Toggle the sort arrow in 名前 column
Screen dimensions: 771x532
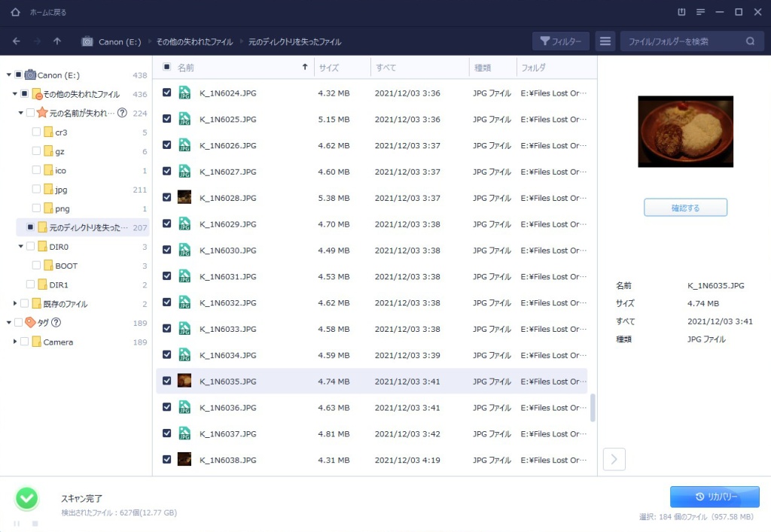[305, 67]
